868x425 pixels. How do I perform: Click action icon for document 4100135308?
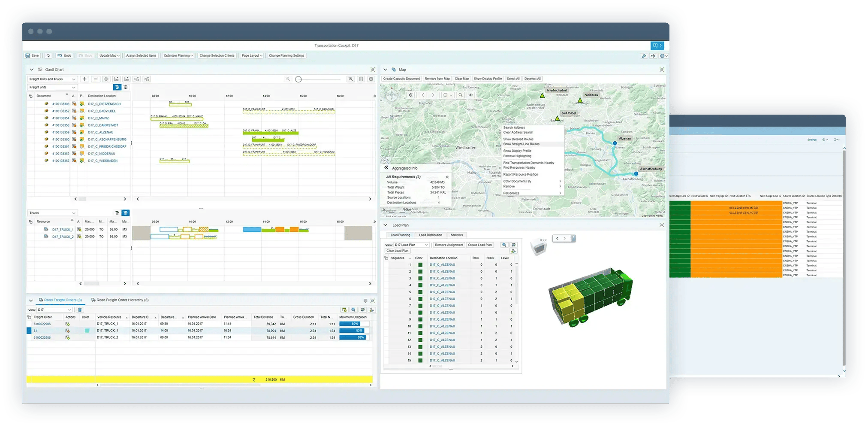coord(74,104)
